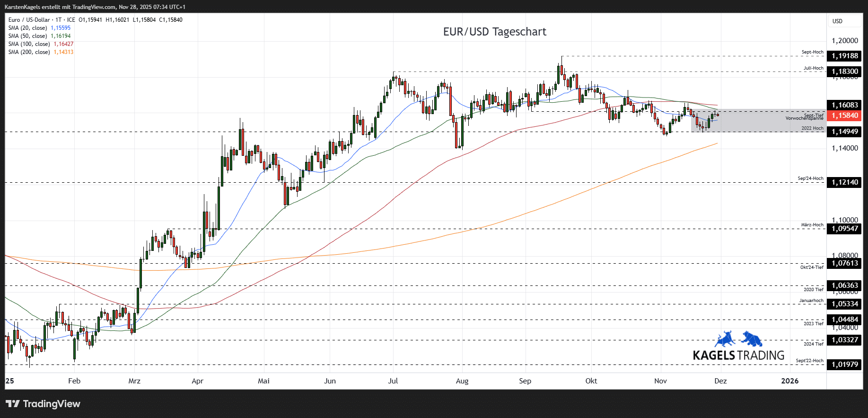
Task: Select the 2026 label on time axis
Action: [789, 381]
